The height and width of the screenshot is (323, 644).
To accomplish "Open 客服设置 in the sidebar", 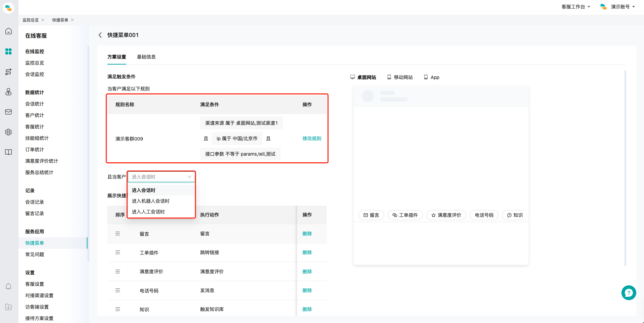I will (35, 284).
